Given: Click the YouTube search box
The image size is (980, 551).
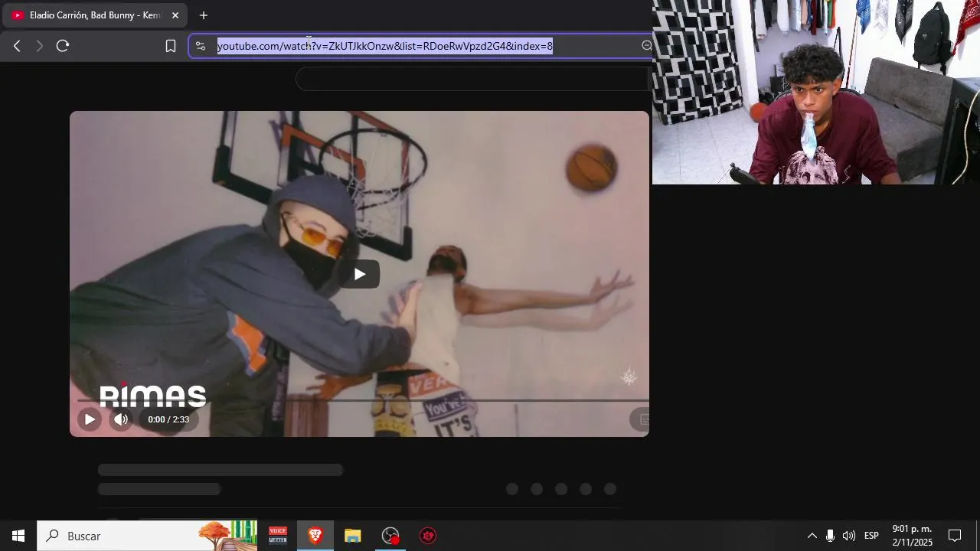Looking at the screenshot, I should [472, 79].
